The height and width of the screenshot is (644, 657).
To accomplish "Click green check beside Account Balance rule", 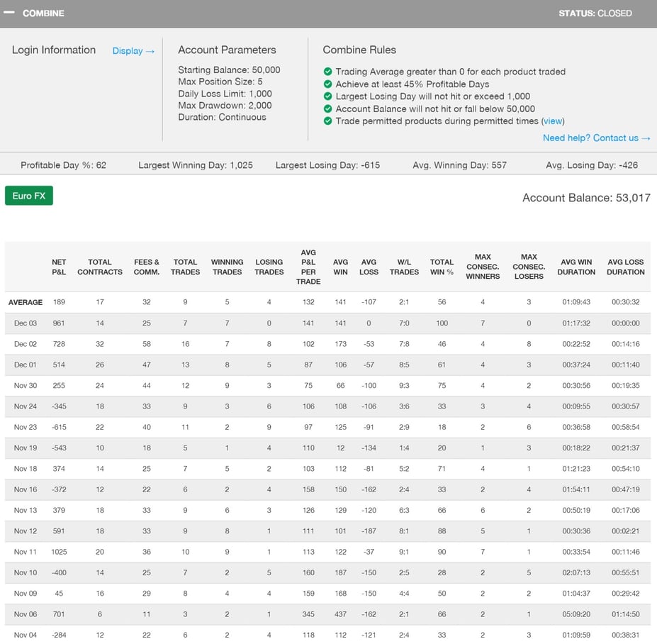I will click(x=327, y=109).
